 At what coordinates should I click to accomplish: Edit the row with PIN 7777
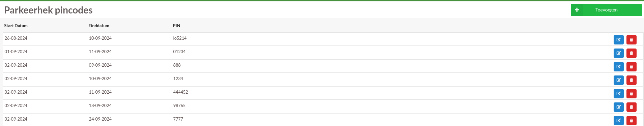(x=618, y=121)
